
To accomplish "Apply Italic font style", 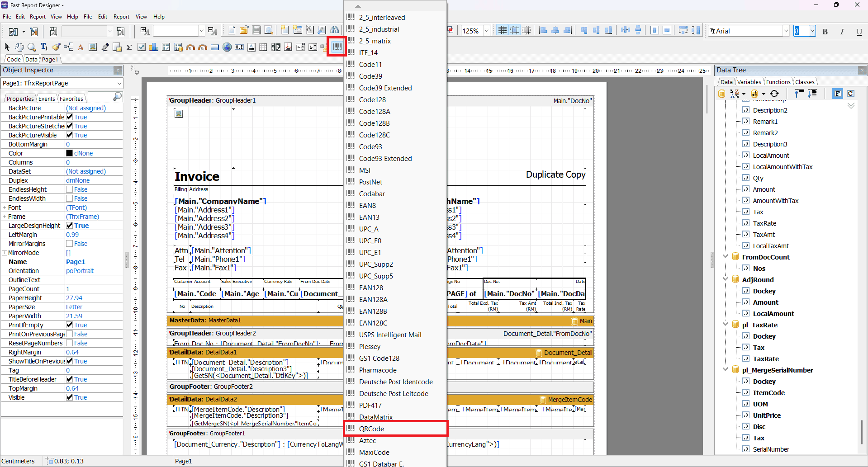I will pos(842,31).
